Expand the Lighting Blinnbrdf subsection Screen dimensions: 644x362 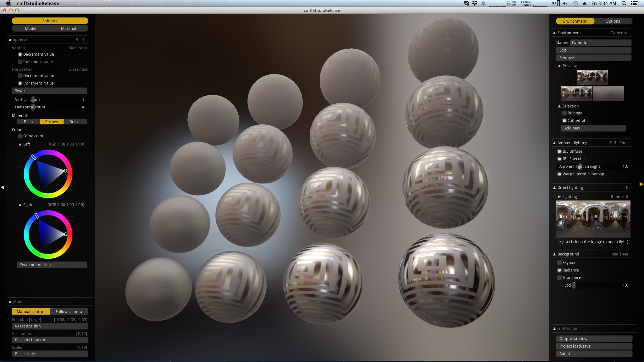559,196
